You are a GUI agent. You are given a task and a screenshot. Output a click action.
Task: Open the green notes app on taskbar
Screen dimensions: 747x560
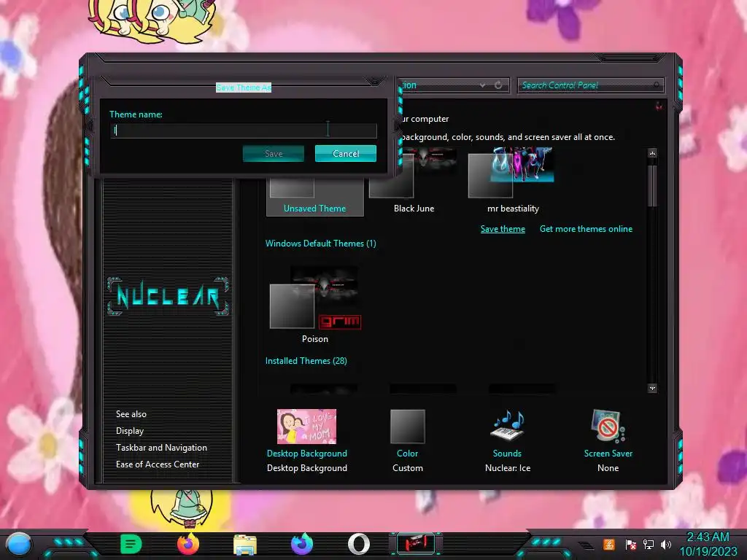pyautogui.click(x=131, y=544)
